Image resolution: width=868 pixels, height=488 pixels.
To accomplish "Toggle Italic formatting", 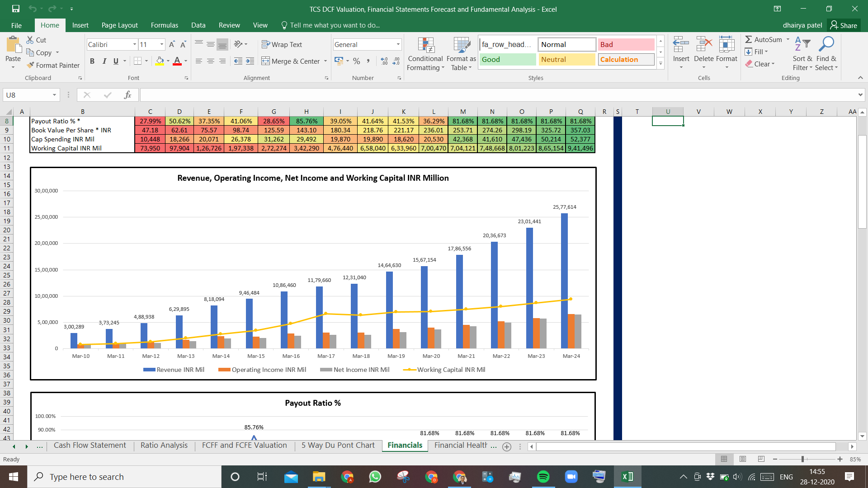I will [104, 61].
